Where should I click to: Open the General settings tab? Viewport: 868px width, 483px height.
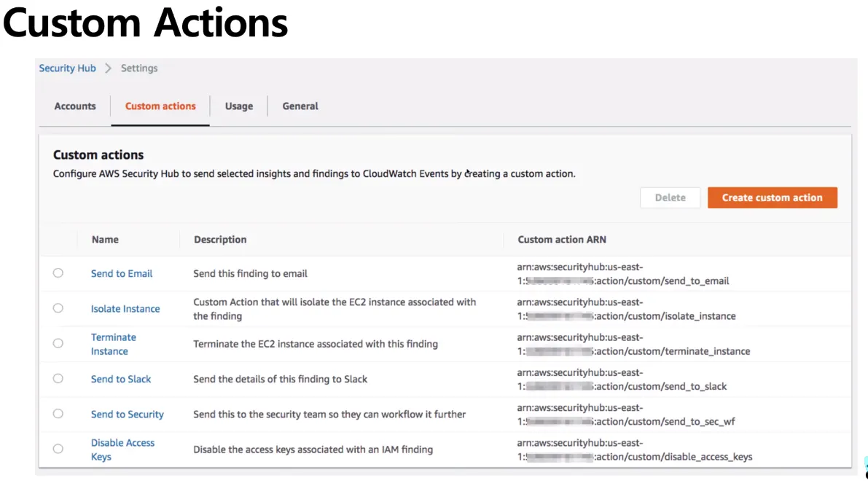[300, 106]
